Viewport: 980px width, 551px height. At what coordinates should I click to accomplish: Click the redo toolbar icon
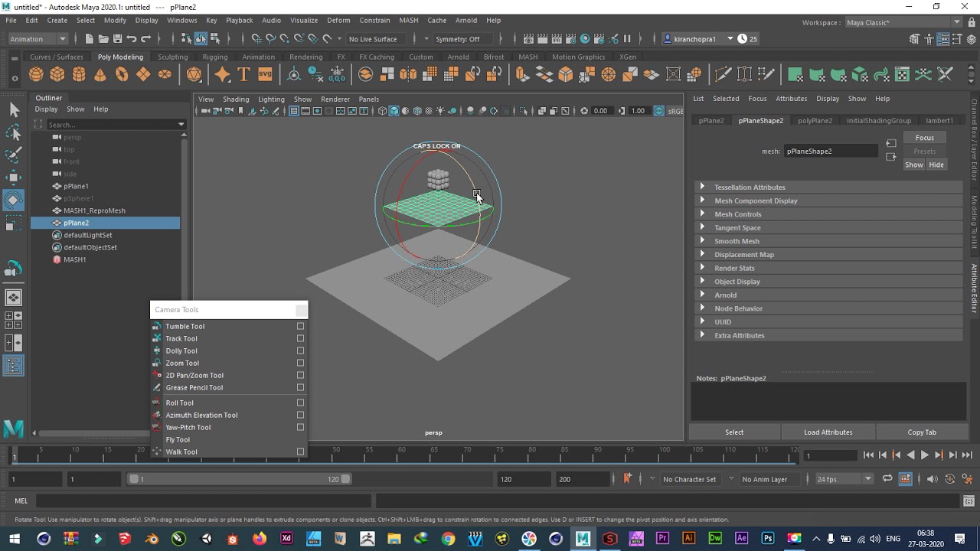click(146, 39)
